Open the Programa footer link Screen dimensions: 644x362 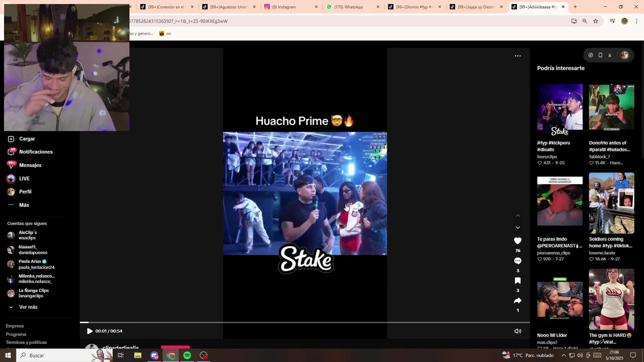coord(16,334)
